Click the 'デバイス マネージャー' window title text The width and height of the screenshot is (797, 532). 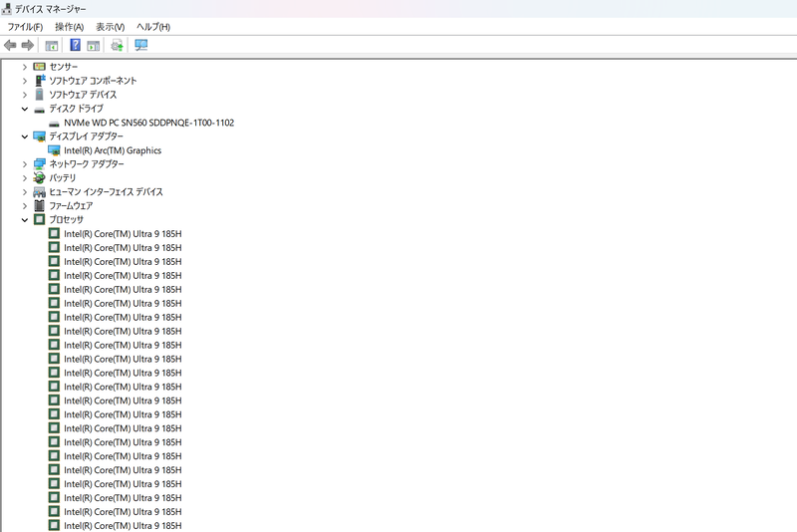[x=51, y=9]
